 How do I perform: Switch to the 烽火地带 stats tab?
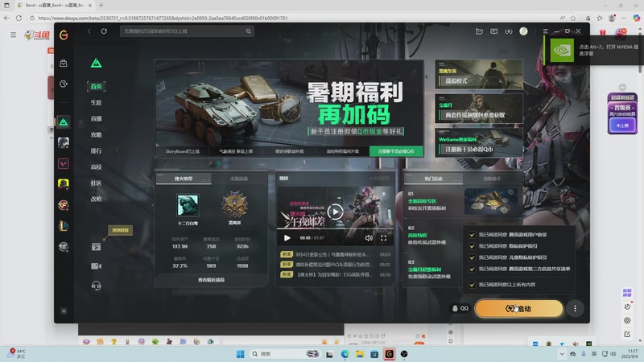click(184, 179)
